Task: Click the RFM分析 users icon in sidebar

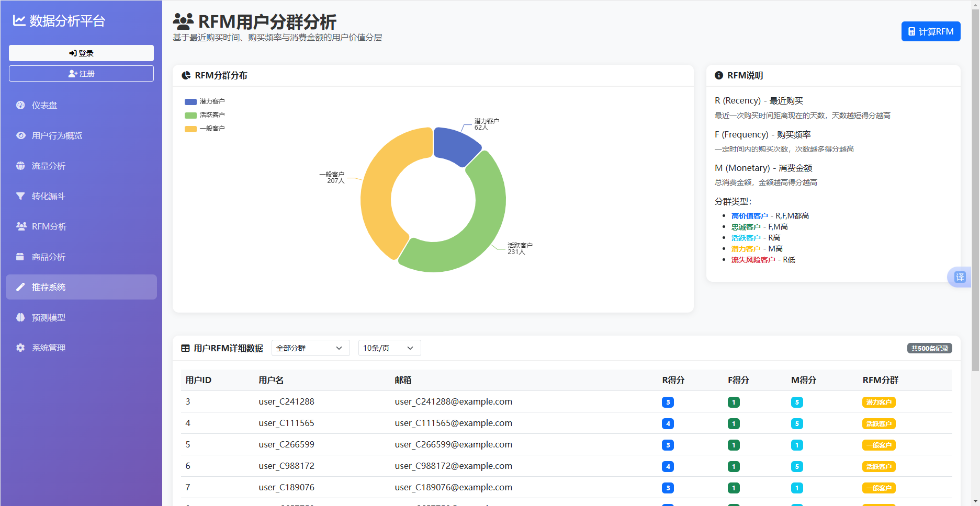Action: 21,226
